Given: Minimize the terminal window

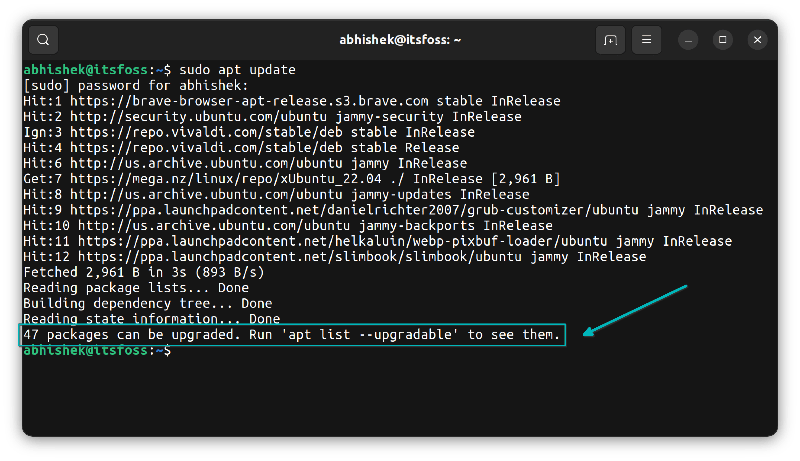Looking at the screenshot, I should tap(687, 40).
